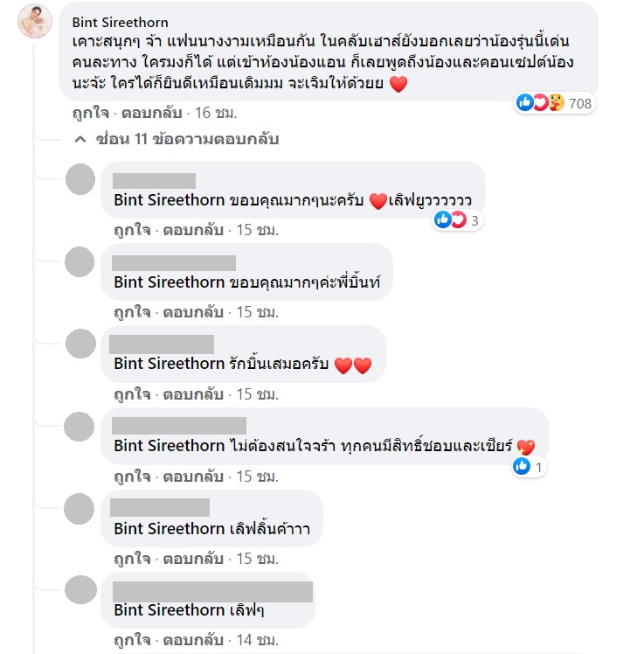Click avatar beside 'รักบิ้นเสมอครับ' reply

[x=80, y=344]
